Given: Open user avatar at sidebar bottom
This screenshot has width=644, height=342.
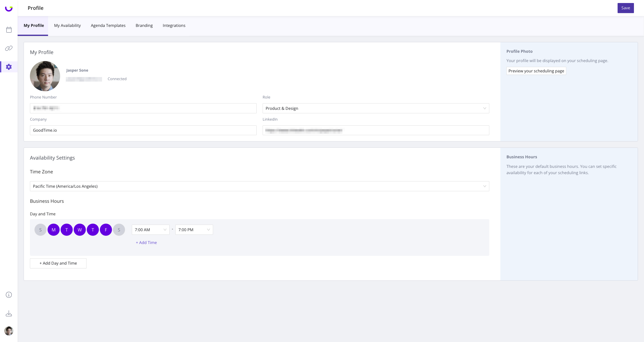Looking at the screenshot, I should [x=9, y=331].
